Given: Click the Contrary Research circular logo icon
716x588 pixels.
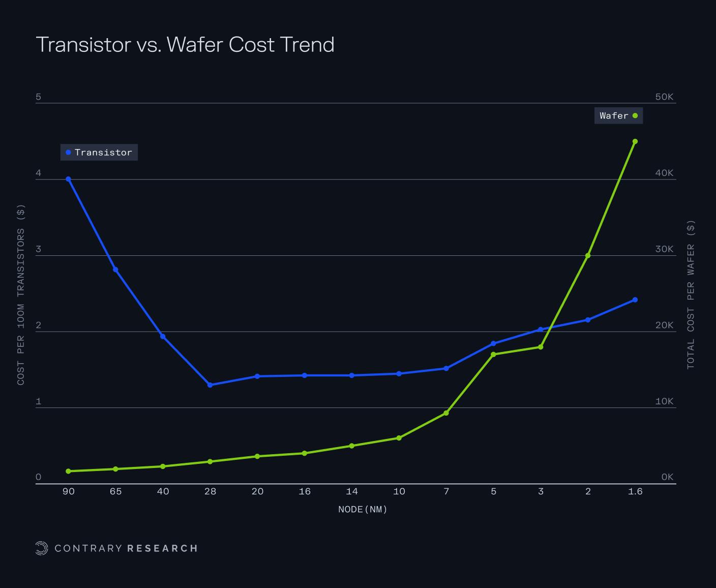Looking at the screenshot, I should coord(42,548).
